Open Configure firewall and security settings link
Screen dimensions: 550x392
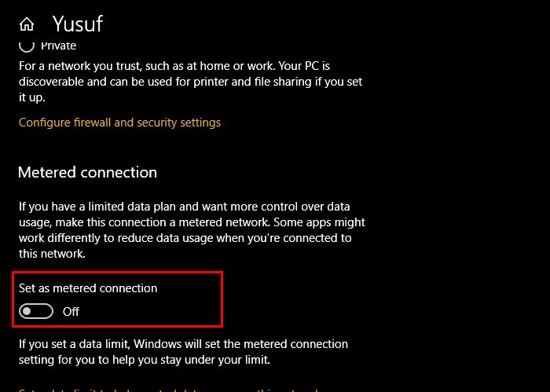point(119,123)
